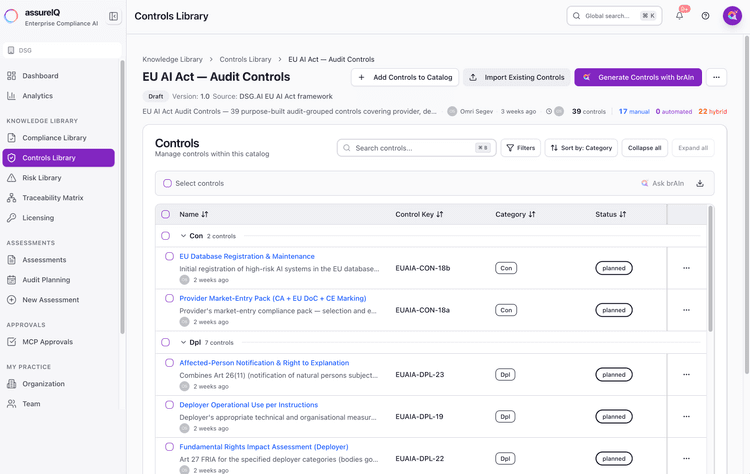Click the Expand all button

click(x=693, y=148)
